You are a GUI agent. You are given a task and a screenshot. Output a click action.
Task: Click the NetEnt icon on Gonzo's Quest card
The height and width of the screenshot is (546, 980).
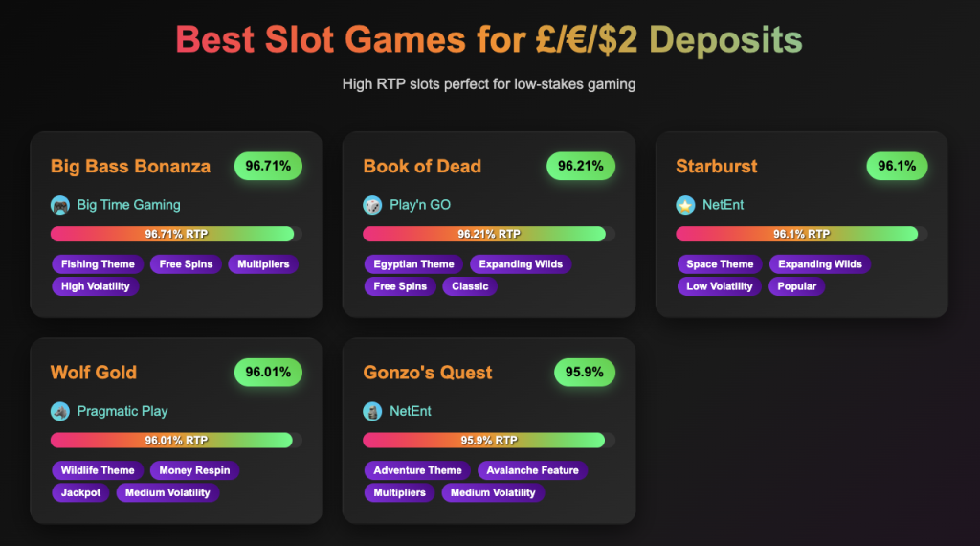[372, 411]
